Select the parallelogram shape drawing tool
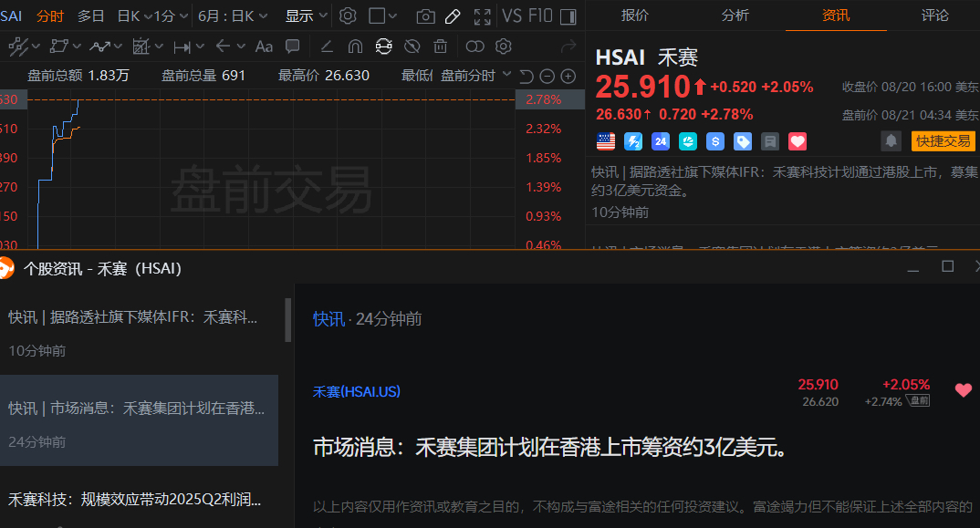 point(58,47)
